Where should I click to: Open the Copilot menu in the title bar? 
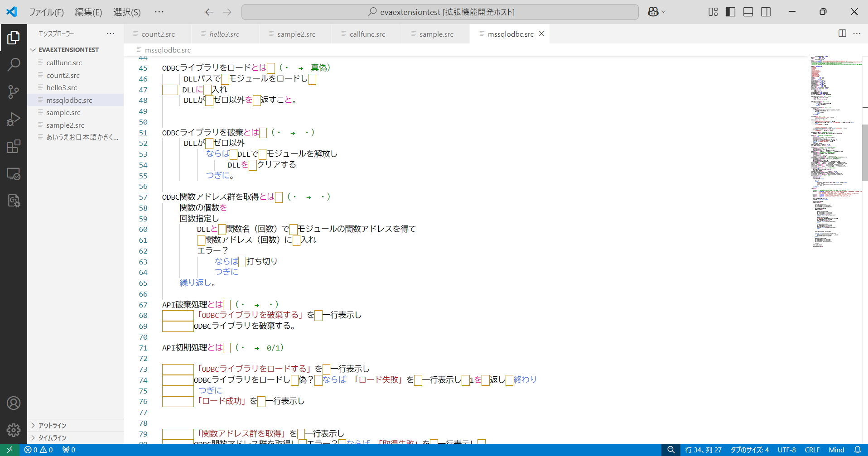pyautogui.click(x=656, y=12)
